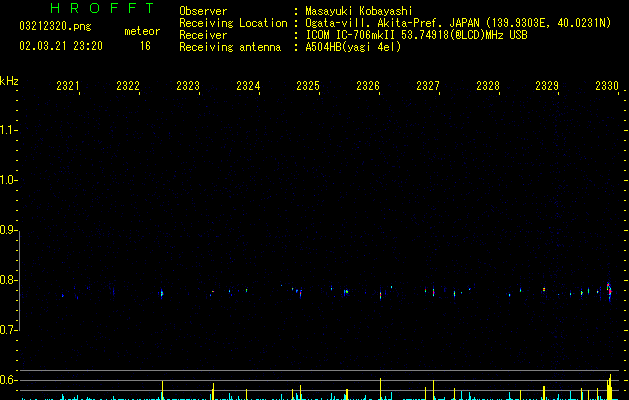Select the file name 03212320.png
The width and height of the screenshot is (629, 400).
(55, 26)
